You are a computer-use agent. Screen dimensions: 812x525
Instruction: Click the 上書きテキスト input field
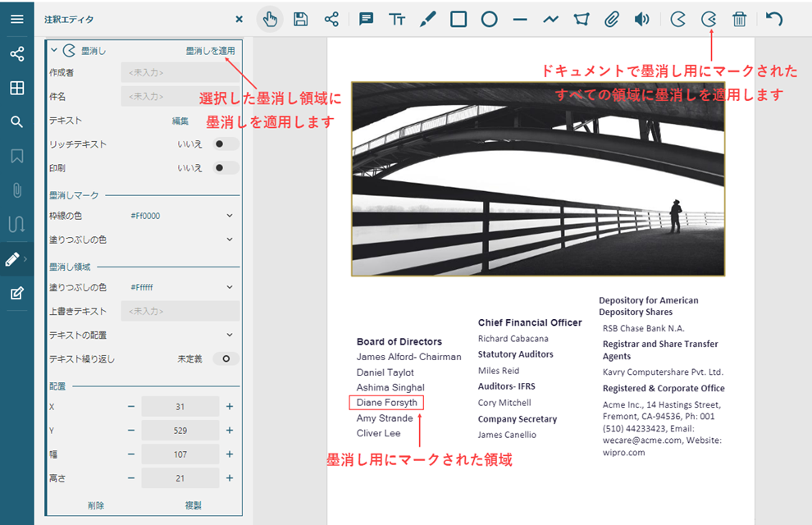point(180,311)
